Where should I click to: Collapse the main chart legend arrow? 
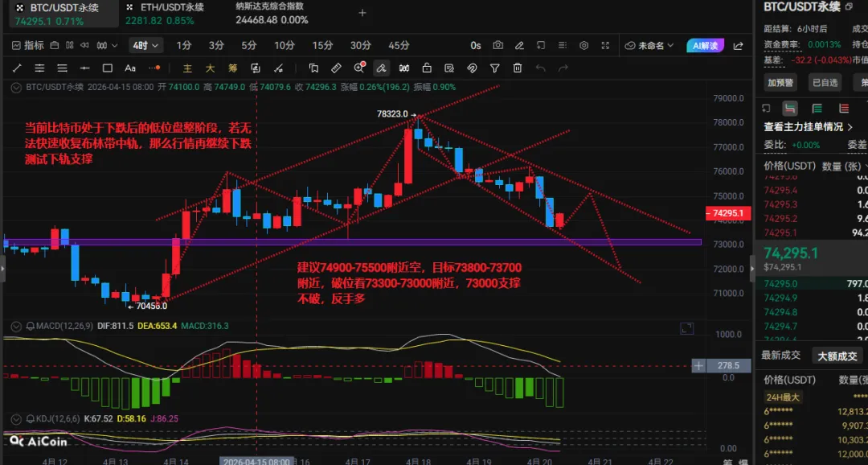pos(17,87)
